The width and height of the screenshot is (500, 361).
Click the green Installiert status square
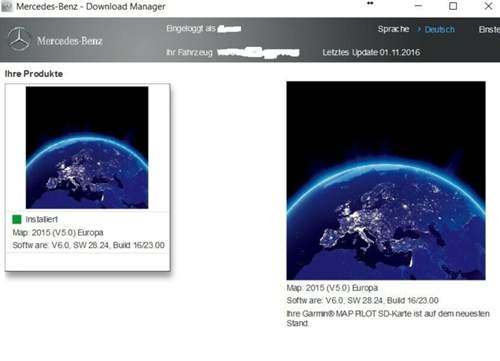pyautogui.click(x=17, y=219)
